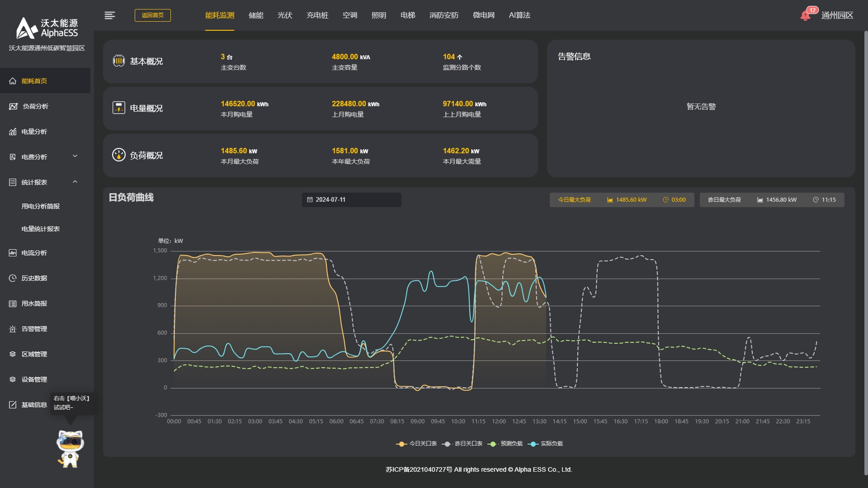Open 告警管理 in the sidebar
The width and height of the screenshot is (868, 488).
34,329
